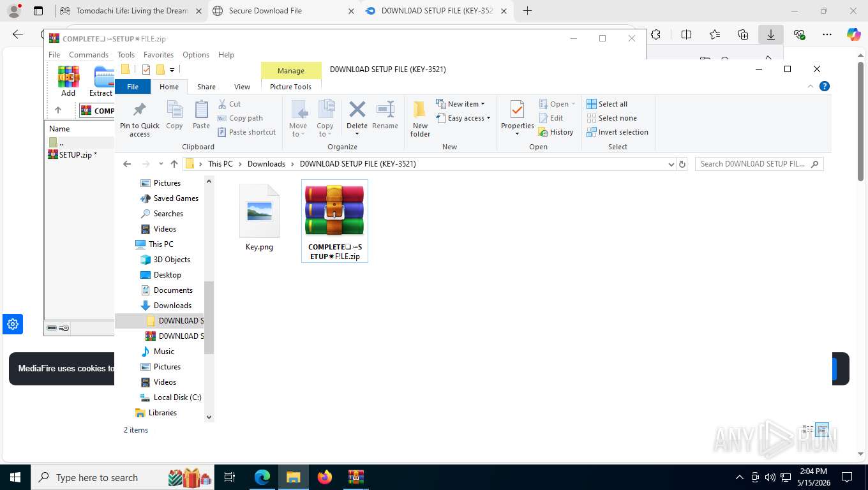Select Saved Games in navigation pane

(x=169, y=198)
